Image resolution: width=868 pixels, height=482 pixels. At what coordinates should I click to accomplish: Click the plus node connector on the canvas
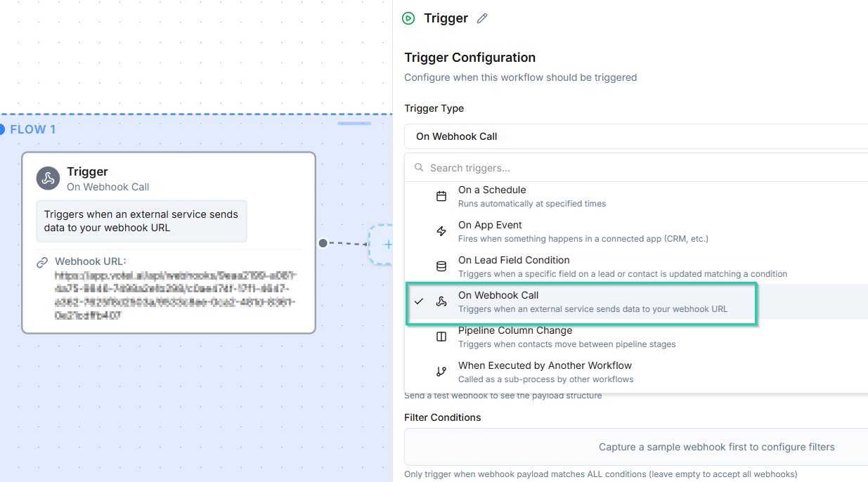point(388,245)
